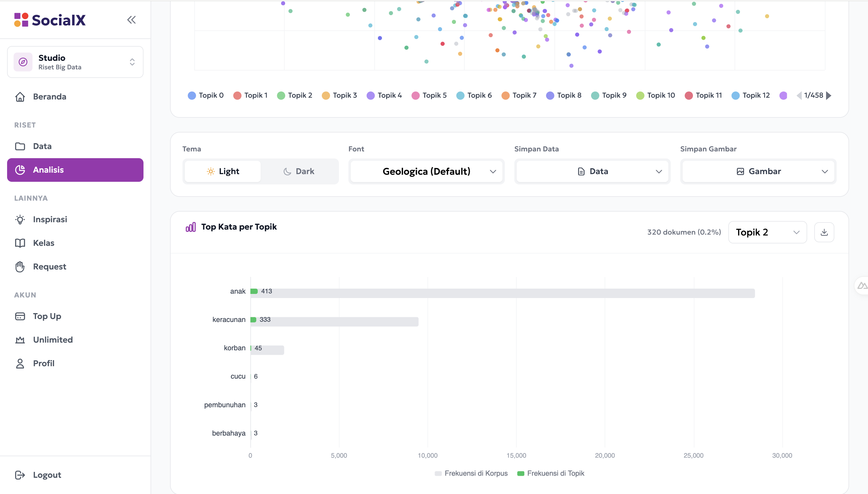
Task: Open the Analisis menu item
Action: tap(75, 170)
